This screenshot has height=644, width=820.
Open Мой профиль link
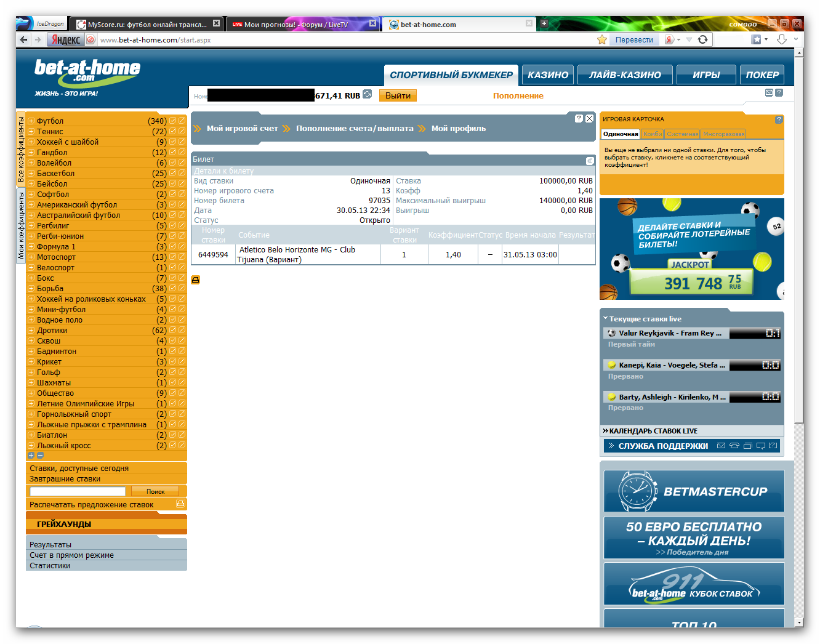[459, 128]
